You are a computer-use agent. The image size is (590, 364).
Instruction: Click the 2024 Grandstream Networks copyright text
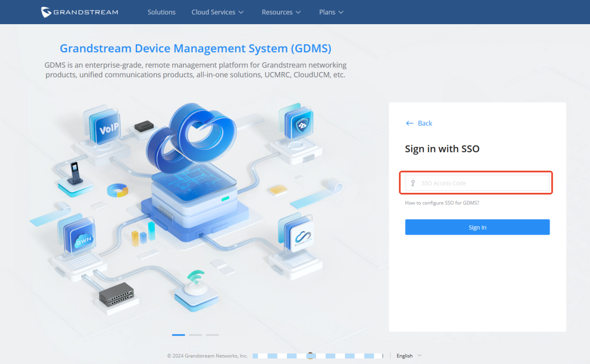pyautogui.click(x=208, y=356)
